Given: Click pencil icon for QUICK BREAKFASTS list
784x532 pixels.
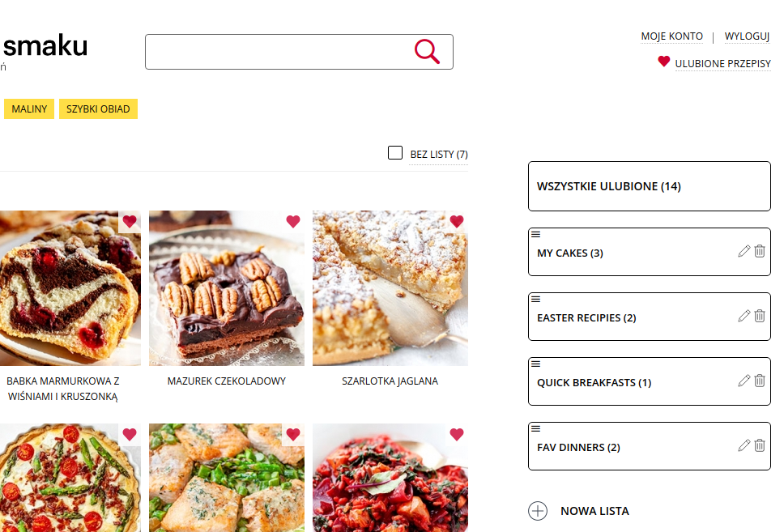Looking at the screenshot, I should pyautogui.click(x=744, y=381).
